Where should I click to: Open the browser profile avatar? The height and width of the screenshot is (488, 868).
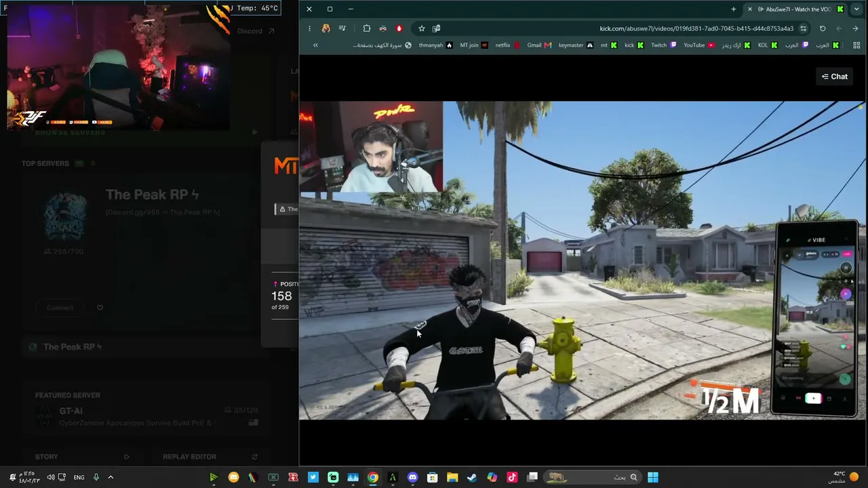(x=326, y=28)
